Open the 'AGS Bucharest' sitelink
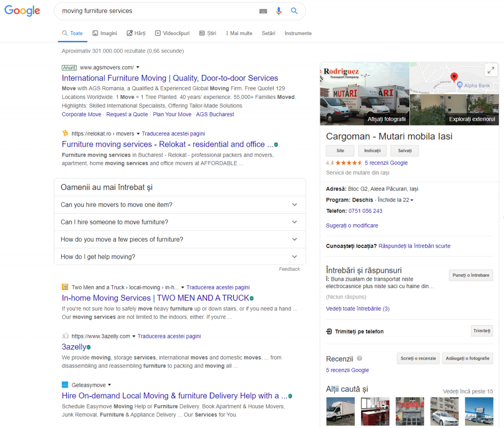The image size is (504, 428). point(215,114)
